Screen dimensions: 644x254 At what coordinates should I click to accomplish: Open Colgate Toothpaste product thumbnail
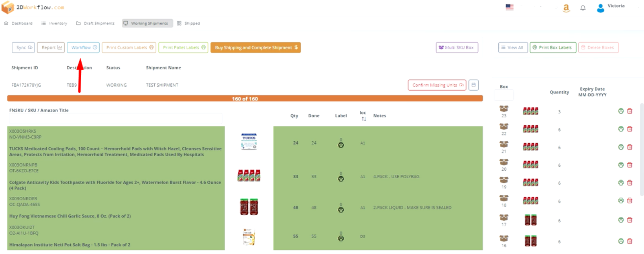pyautogui.click(x=249, y=175)
